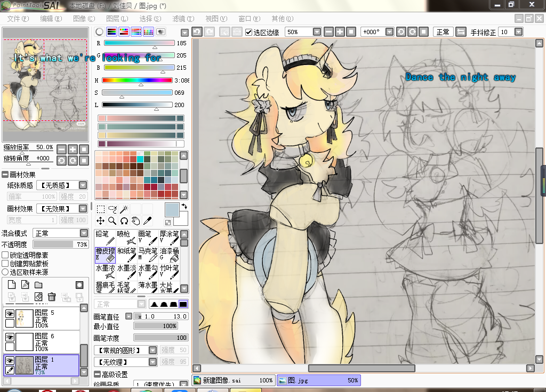This screenshot has height=392, width=546.
Task: Open the 手抖修正 stabilizer dropdown
Action: point(519,32)
